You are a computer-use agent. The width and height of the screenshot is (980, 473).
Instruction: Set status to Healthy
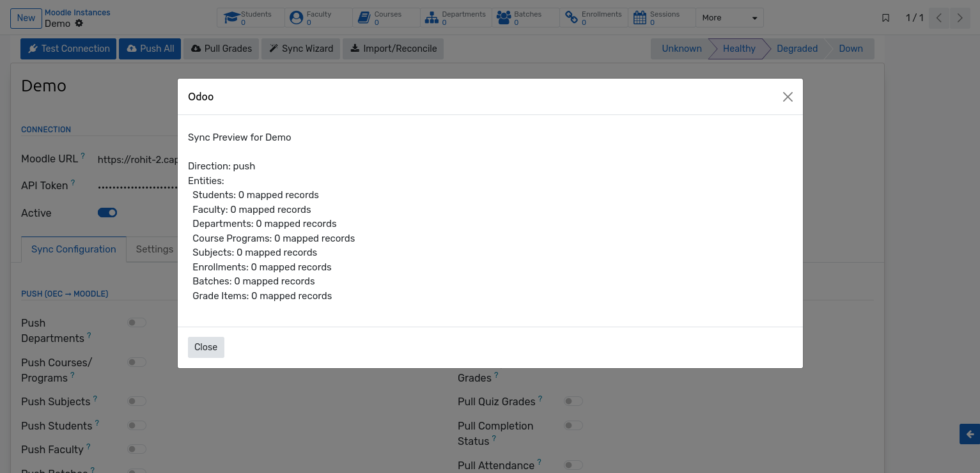(739, 49)
